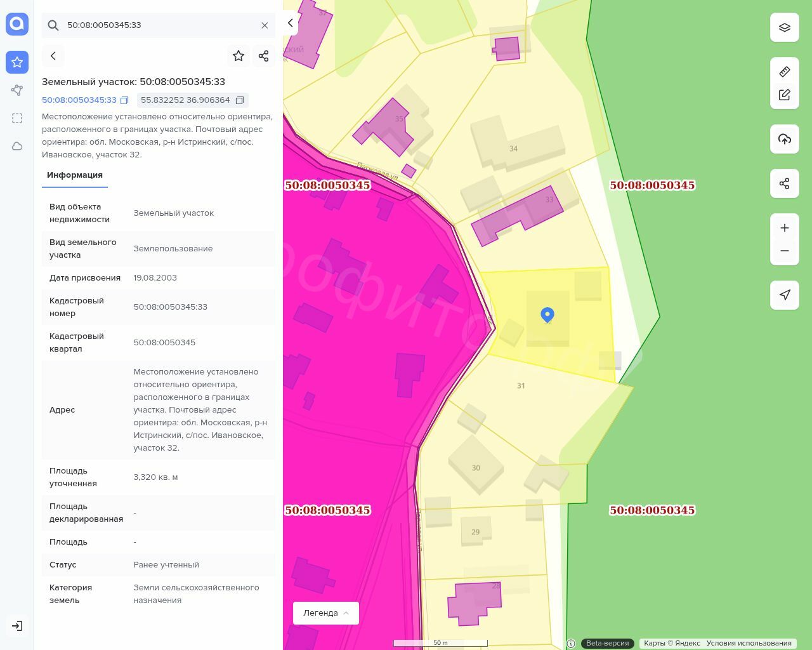Clear the search field text

click(265, 25)
